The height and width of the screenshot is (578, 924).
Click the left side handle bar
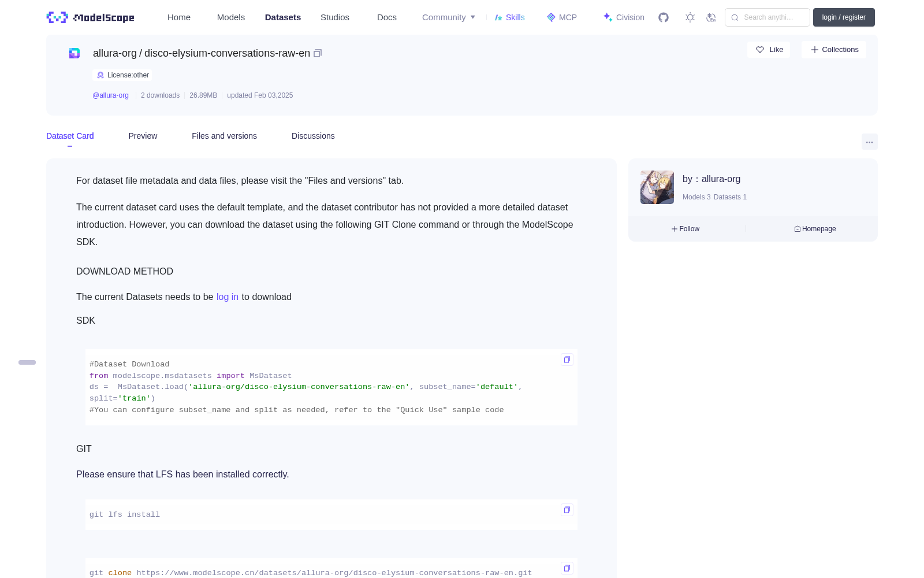[27, 362]
